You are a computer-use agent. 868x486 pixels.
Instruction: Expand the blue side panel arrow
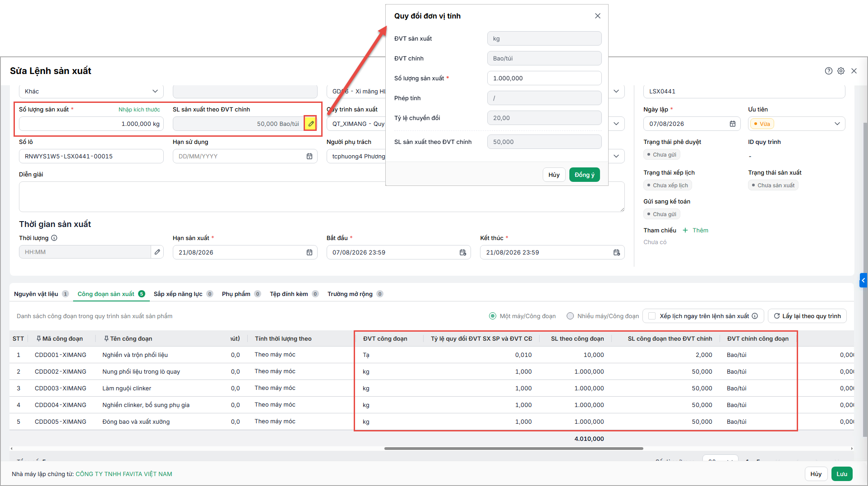[863, 280]
